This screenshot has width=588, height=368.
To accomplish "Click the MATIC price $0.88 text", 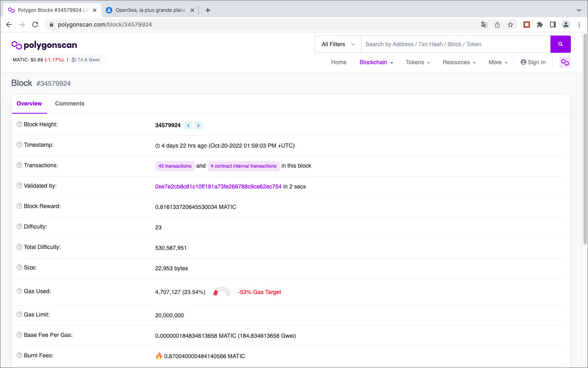I will [28, 60].
